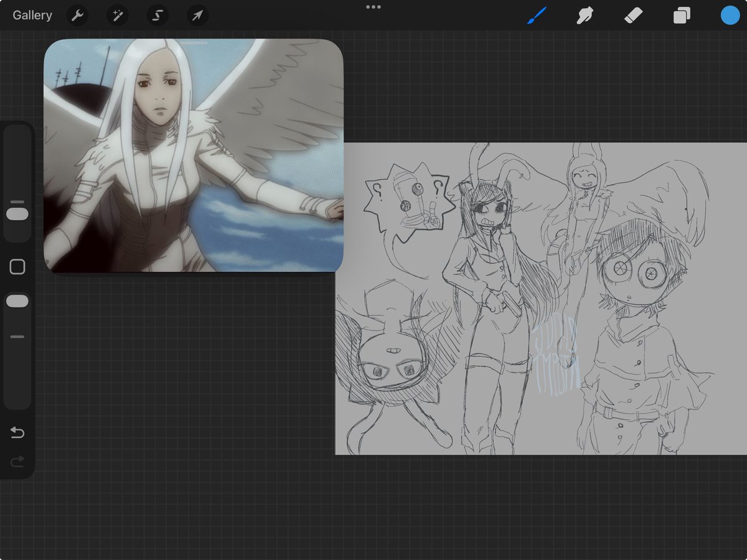This screenshot has width=747, height=560.
Task: Select the Eraser tool
Action: tap(633, 16)
